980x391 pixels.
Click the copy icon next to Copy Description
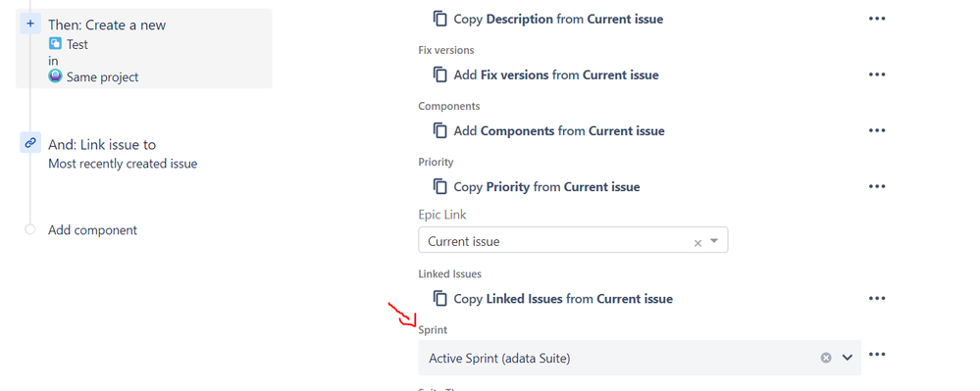(x=440, y=19)
